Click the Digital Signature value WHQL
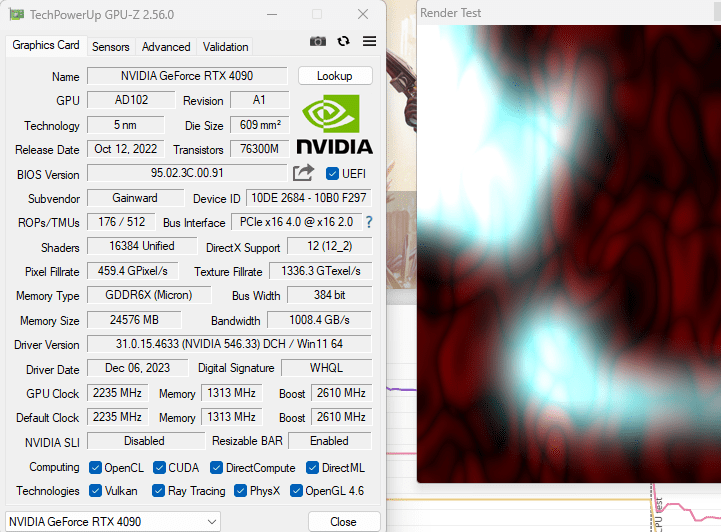 coord(326,368)
